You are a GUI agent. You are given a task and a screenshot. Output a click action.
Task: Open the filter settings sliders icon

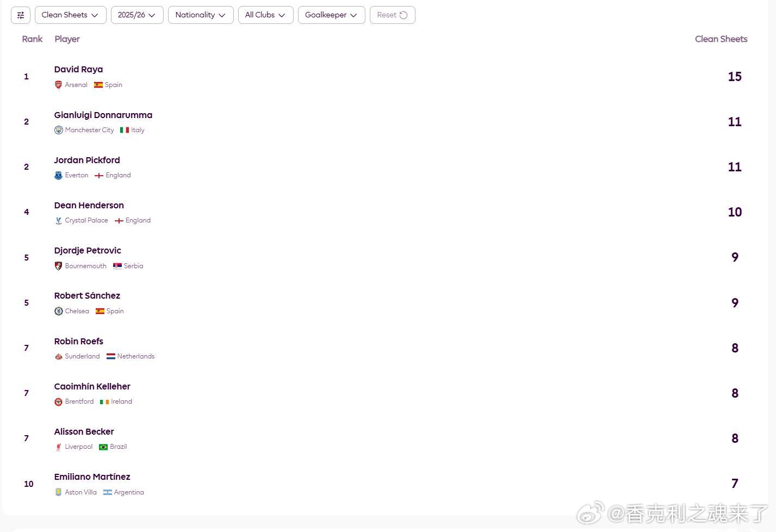click(21, 15)
